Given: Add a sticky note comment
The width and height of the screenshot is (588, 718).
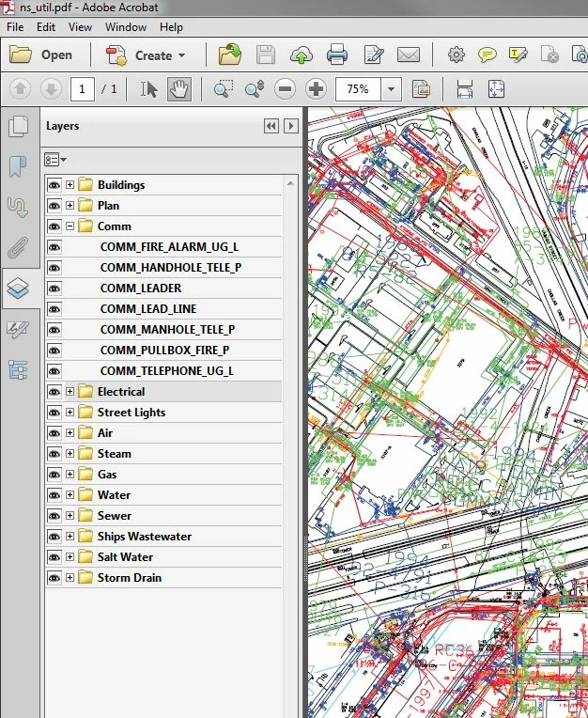Looking at the screenshot, I should [x=487, y=55].
